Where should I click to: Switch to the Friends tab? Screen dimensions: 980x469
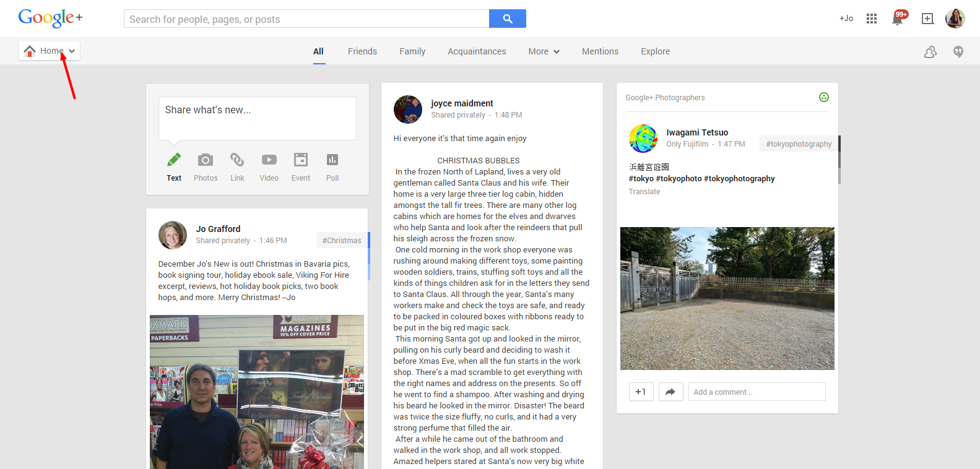[362, 51]
